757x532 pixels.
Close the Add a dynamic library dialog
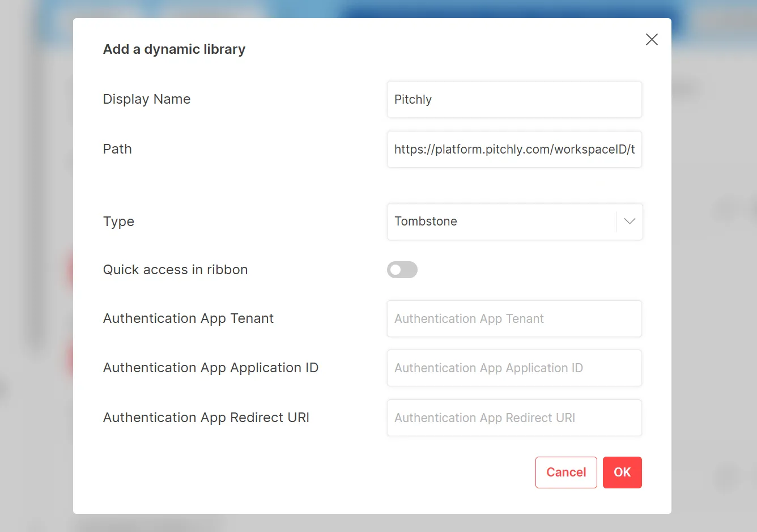tap(652, 39)
